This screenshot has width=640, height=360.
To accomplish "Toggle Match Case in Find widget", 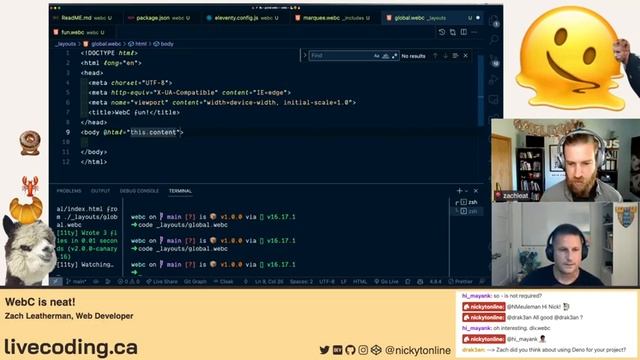I will [x=377, y=56].
